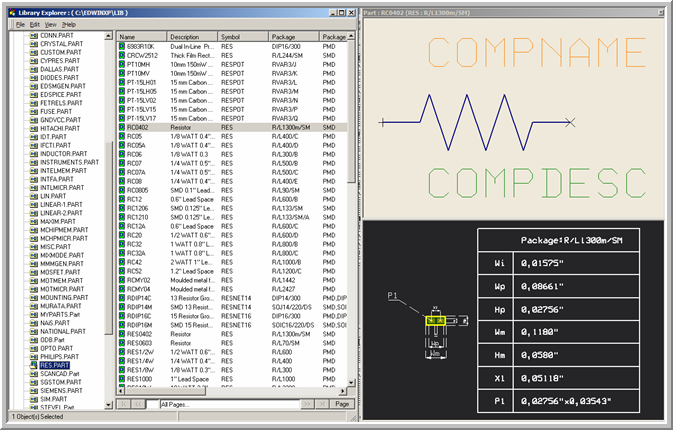Select MYPARTS.Part in library tree
This screenshot has width=673, height=430.
coord(60,315)
